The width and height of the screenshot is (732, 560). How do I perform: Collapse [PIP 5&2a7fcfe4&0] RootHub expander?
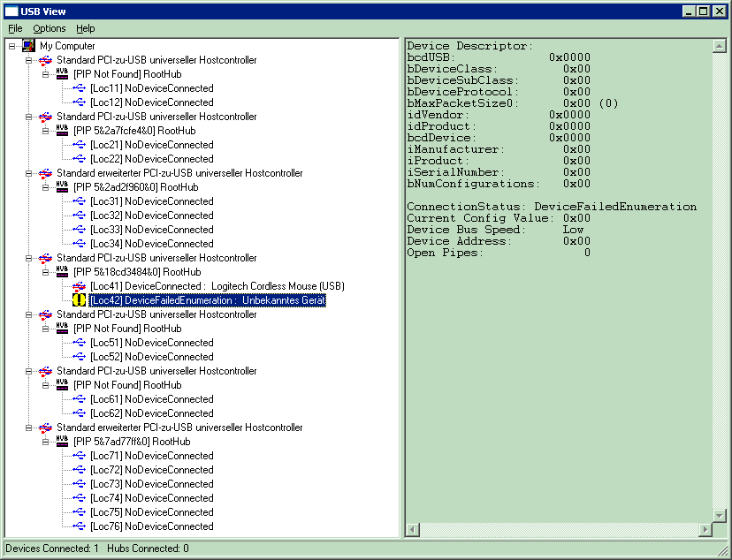click(x=46, y=131)
